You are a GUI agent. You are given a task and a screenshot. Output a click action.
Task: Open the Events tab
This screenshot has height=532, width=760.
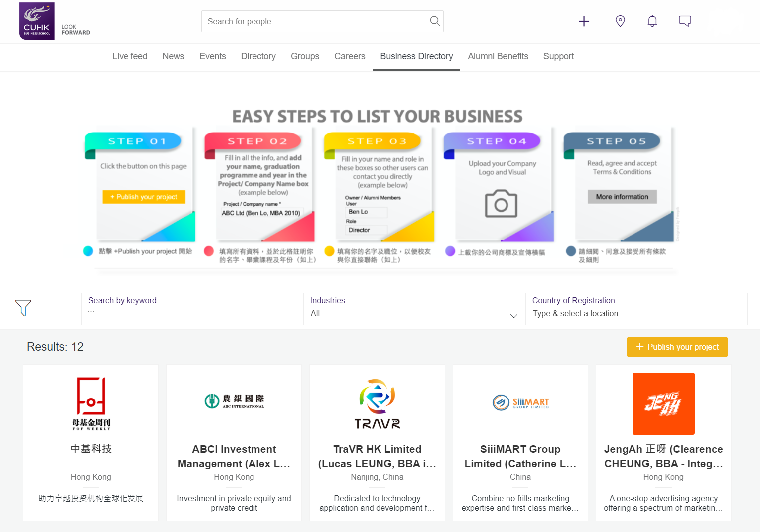point(213,56)
